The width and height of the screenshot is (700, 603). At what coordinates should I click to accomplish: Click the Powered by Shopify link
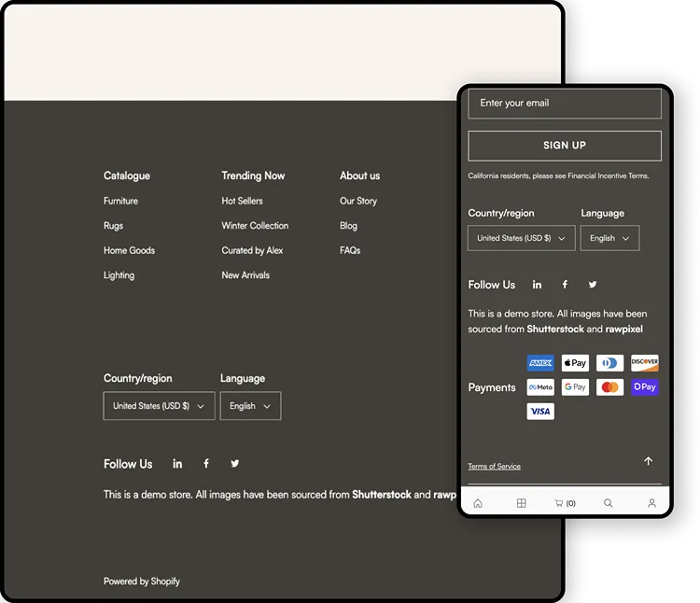tap(142, 582)
